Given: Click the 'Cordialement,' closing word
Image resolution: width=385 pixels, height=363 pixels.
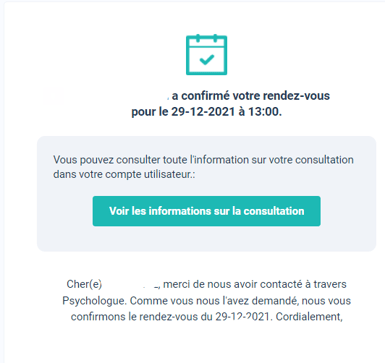Looking at the screenshot, I should click(309, 316).
